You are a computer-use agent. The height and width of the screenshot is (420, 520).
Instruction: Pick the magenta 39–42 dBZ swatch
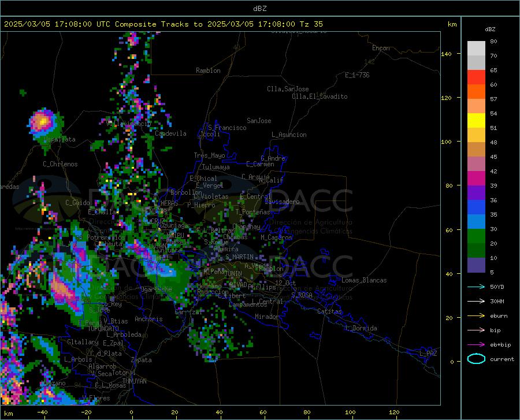click(476, 179)
